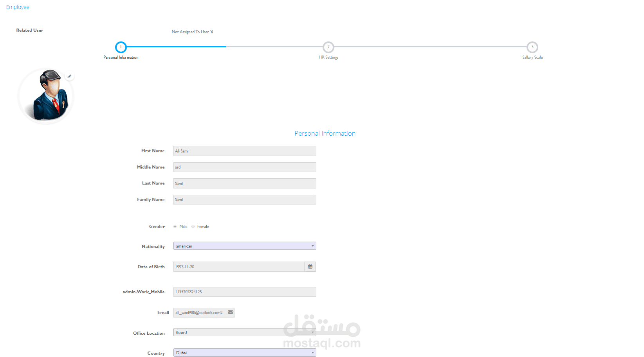Click the envelope icon beside Email
The width and height of the screenshot is (644, 357).
pyautogui.click(x=231, y=312)
